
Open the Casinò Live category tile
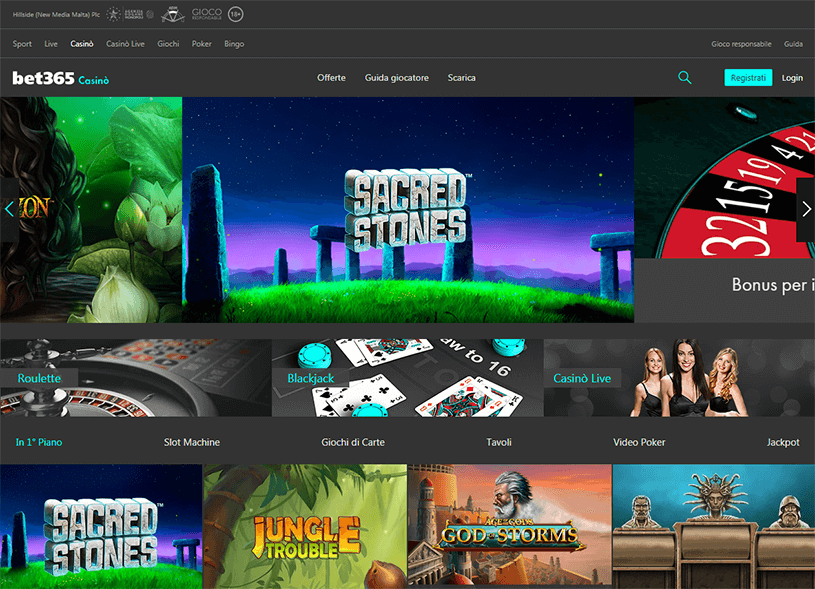point(679,378)
